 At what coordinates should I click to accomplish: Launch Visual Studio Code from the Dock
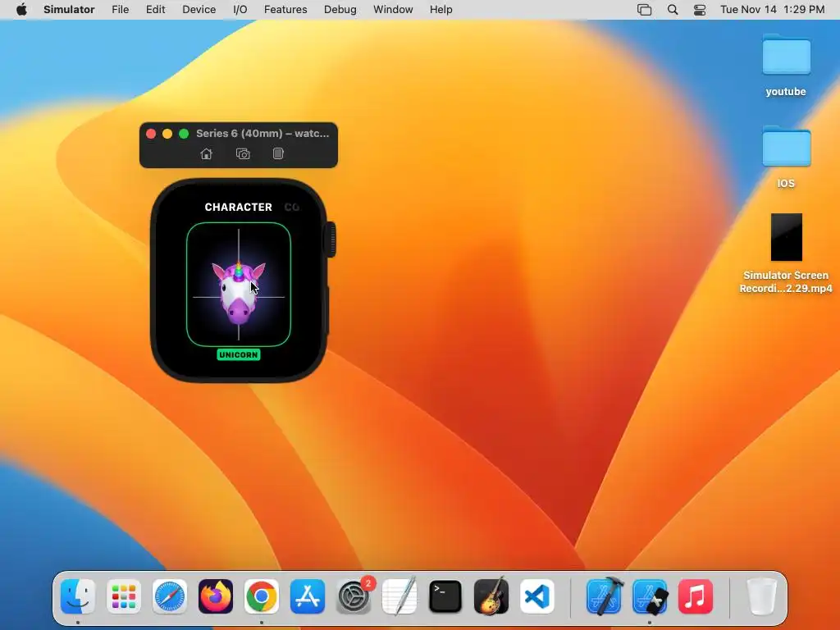537,596
